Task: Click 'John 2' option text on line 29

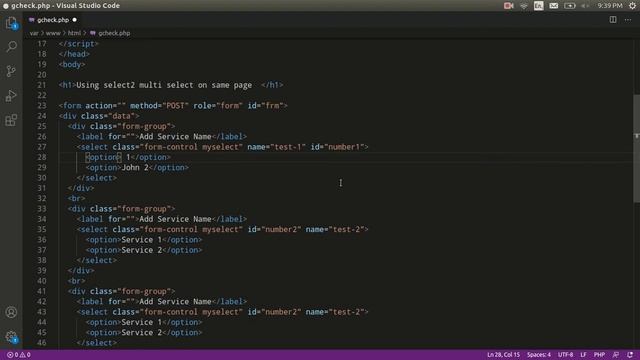Action: point(135,167)
